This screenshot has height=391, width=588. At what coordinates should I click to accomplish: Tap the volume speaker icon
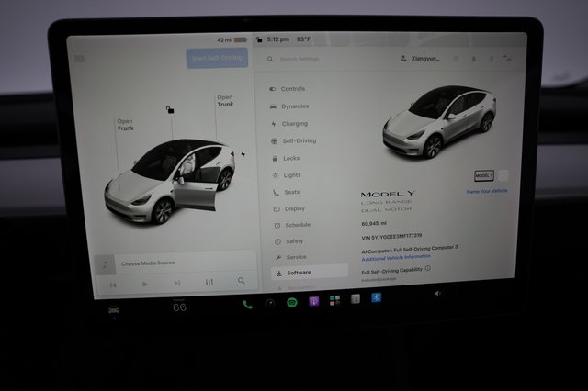[437, 294]
